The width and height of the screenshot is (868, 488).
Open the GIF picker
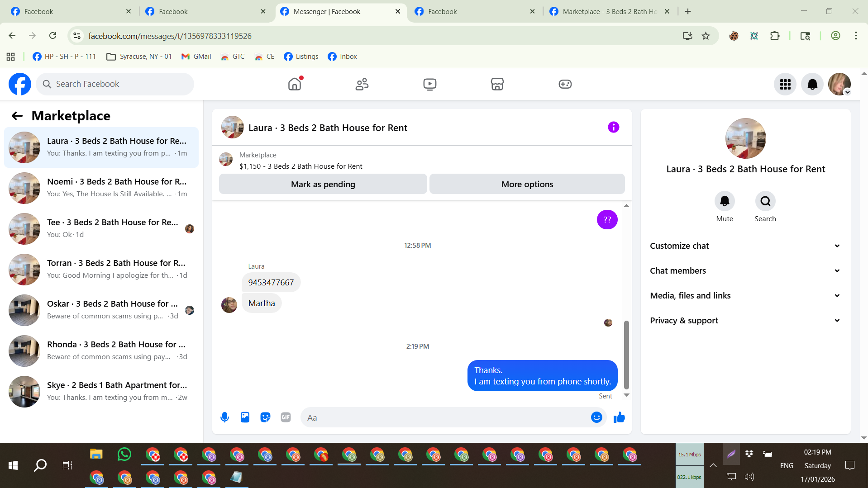pos(286,417)
